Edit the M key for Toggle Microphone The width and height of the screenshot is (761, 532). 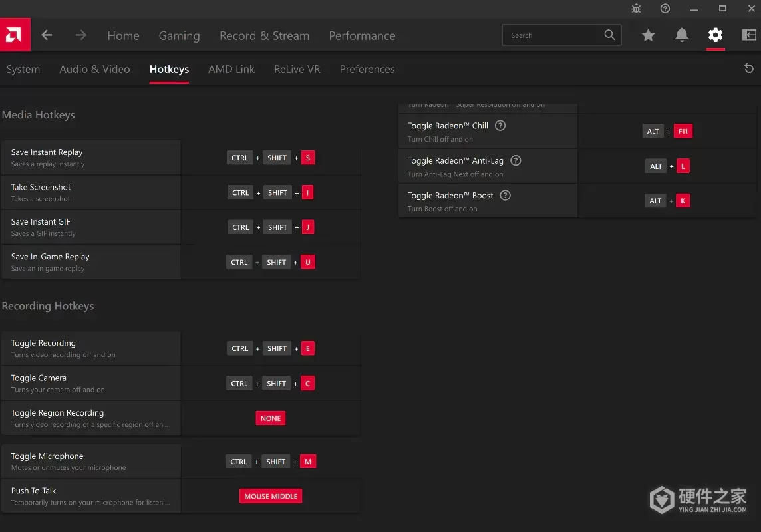click(308, 462)
